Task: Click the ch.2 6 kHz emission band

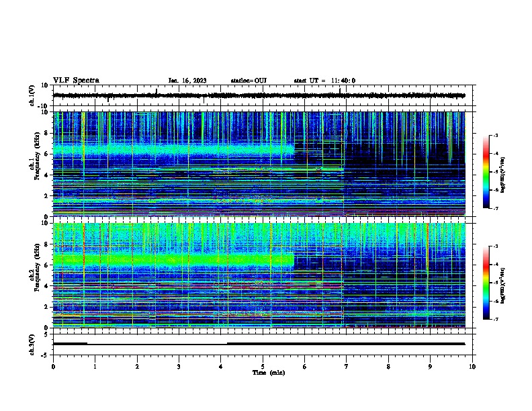Action: click(173, 260)
